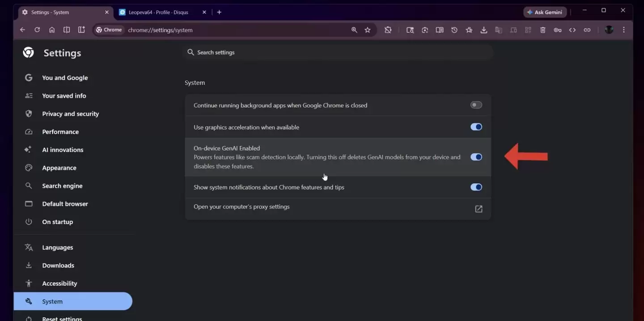644x321 pixels.
Task: Open the Reading list icon
Action: [x=439, y=30]
